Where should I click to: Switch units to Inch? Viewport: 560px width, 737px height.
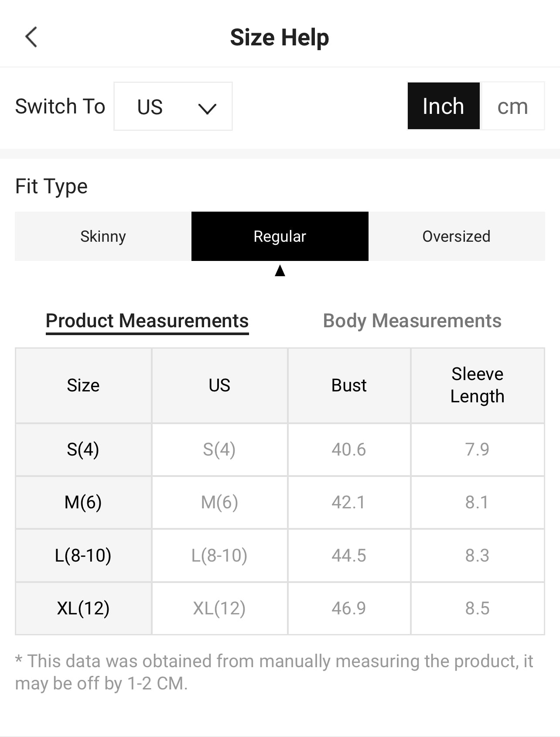click(x=443, y=106)
